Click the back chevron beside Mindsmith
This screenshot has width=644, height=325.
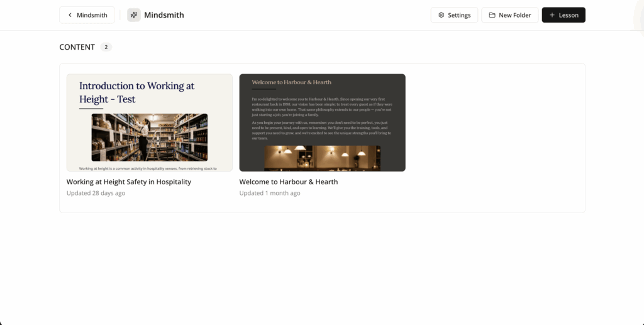pyautogui.click(x=70, y=15)
